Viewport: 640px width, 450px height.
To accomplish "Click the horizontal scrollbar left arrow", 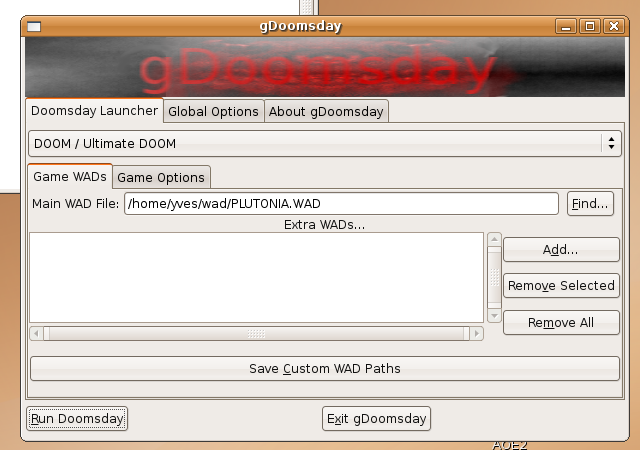I will (36, 334).
